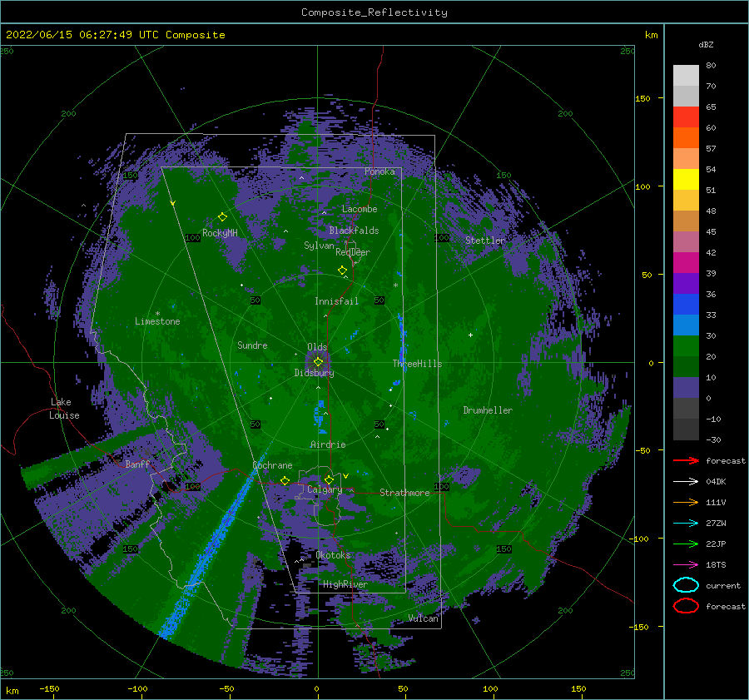The width and height of the screenshot is (749, 700).
Task: Pick the magenta 39–42 dBZ color swatch
Action: (686, 262)
